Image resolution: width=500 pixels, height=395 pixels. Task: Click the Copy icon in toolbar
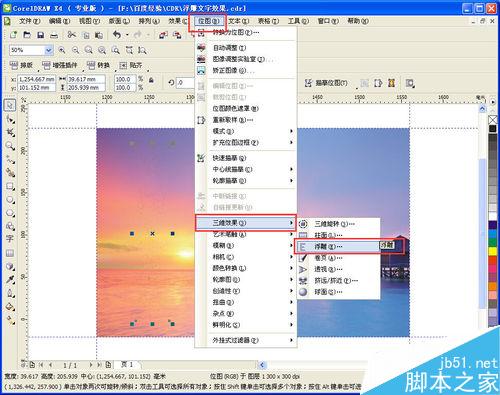point(86,35)
